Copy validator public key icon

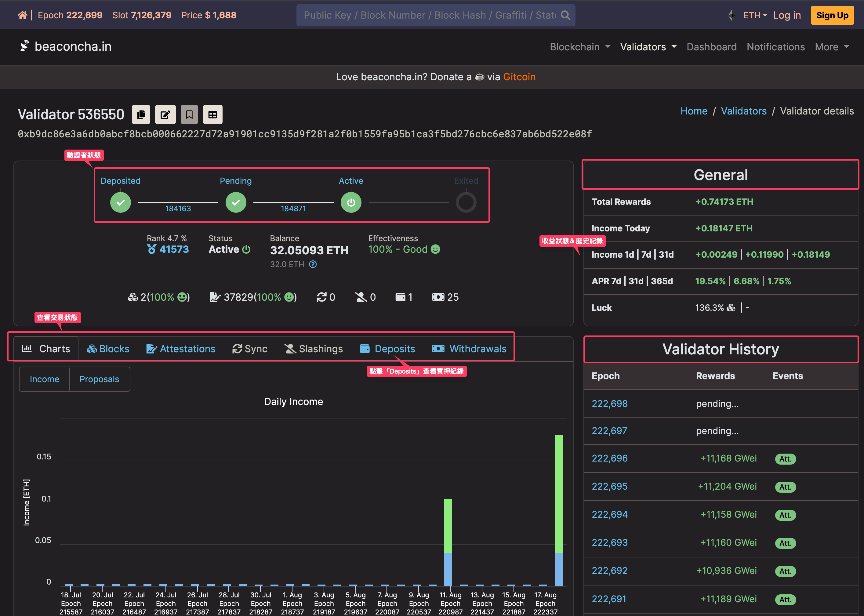pos(141,114)
